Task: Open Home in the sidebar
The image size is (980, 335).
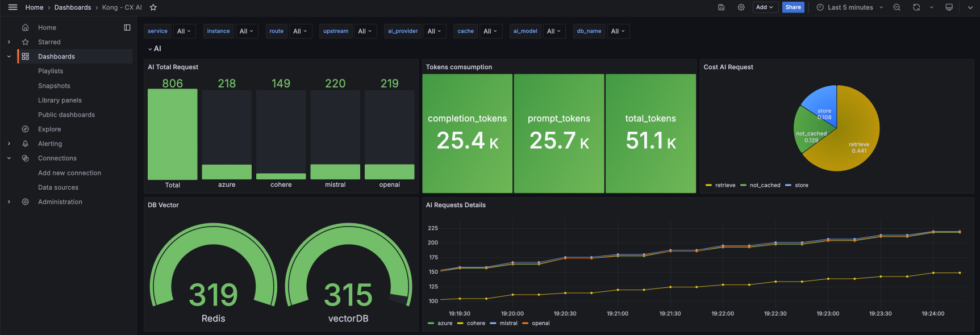Action: (47, 27)
